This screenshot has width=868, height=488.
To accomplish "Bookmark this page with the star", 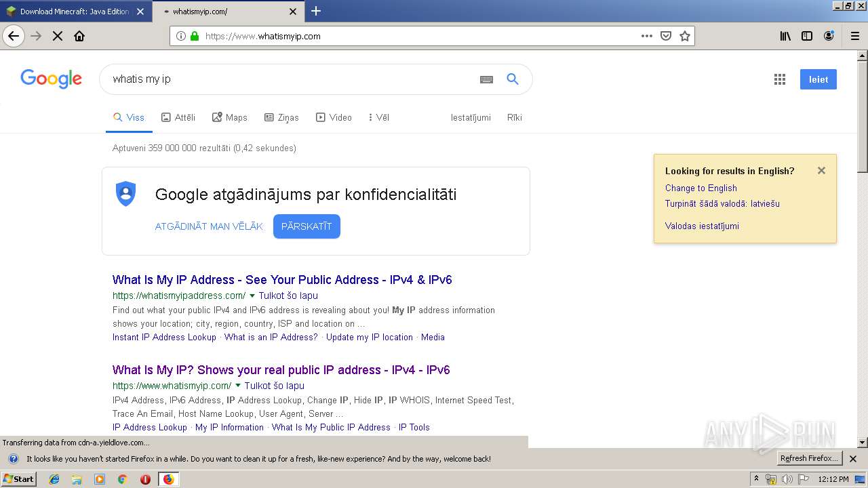I will pyautogui.click(x=685, y=36).
